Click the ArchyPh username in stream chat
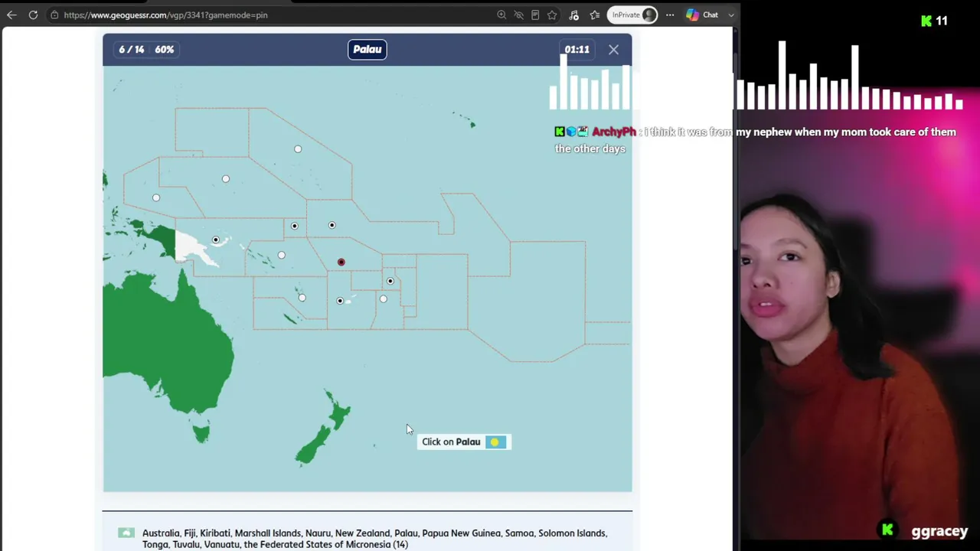The height and width of the screenshot is (551, 980). (x=614, y=132)
